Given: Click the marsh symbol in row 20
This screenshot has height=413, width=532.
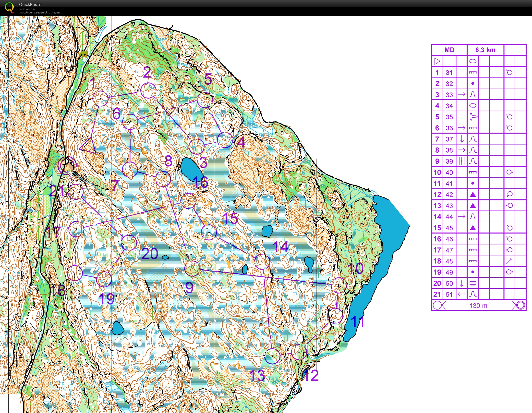Looking at the screenshot, I should [x=473, y=283].
